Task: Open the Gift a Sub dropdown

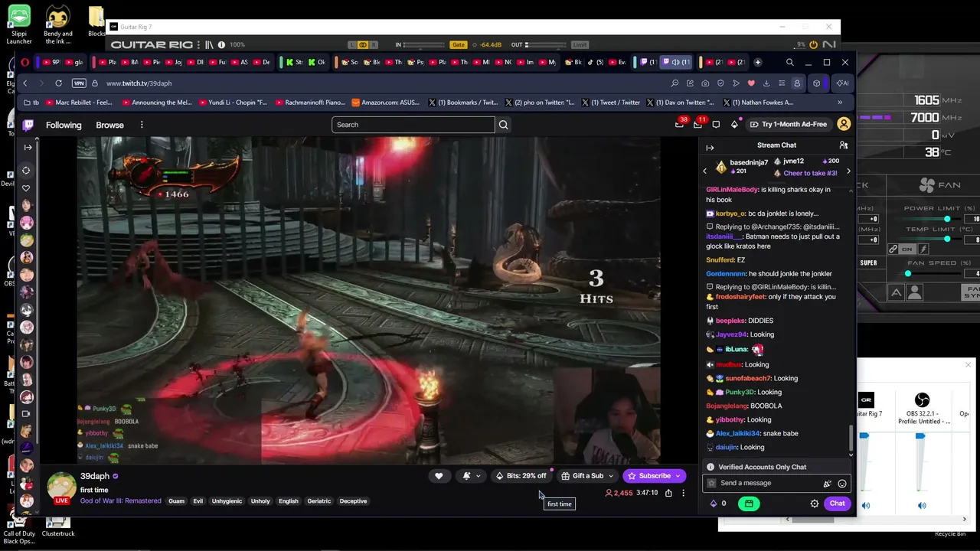Action: (x=586, y=476)
